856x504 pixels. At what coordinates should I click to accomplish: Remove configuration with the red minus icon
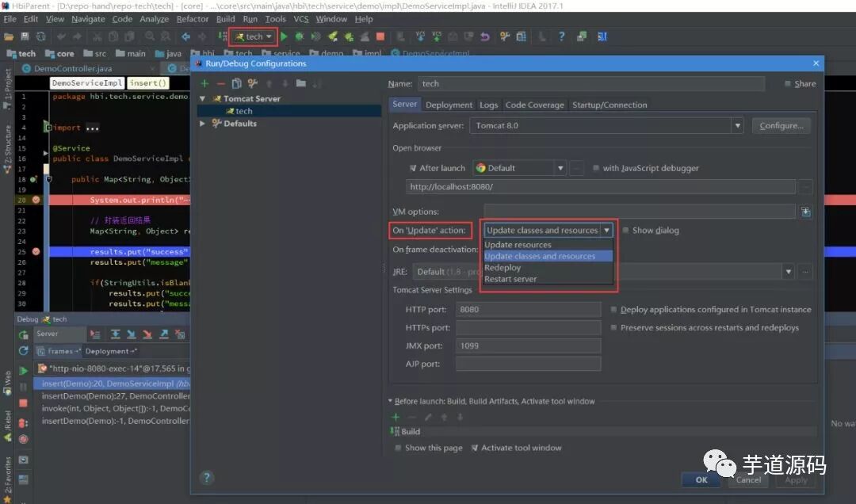220,83
